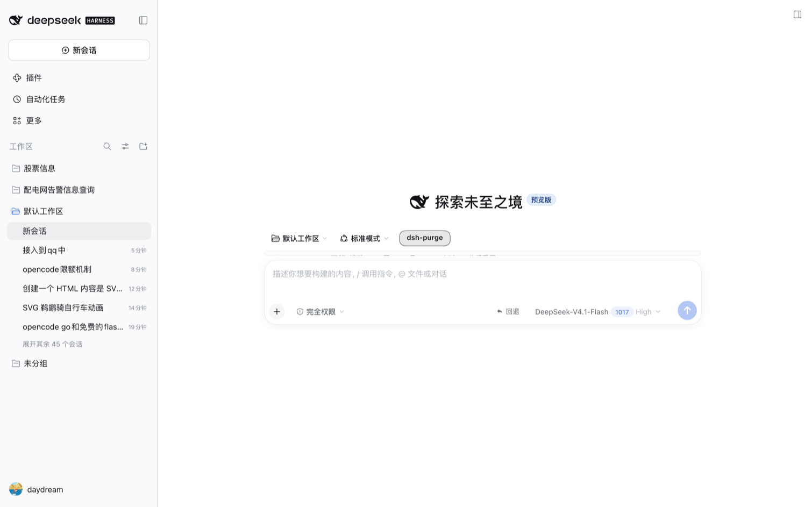Select the 新会话 conversation in list
This screenshot has height=507, width=812.
pyautogui.click(x=79, y=231)
